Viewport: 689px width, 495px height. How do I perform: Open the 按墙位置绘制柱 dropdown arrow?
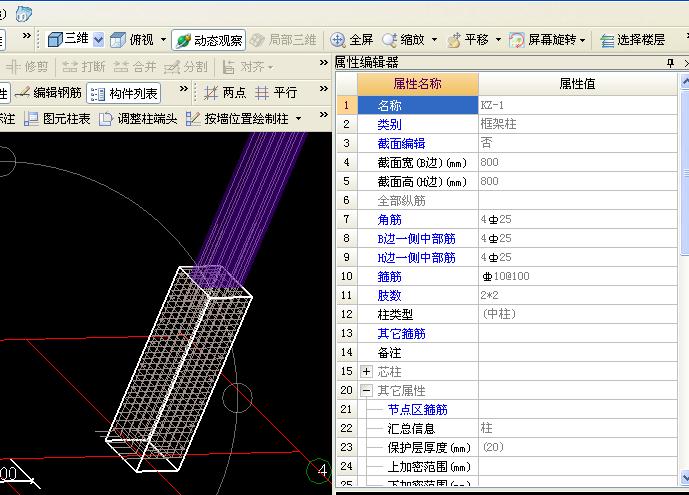tap(298, 119)
